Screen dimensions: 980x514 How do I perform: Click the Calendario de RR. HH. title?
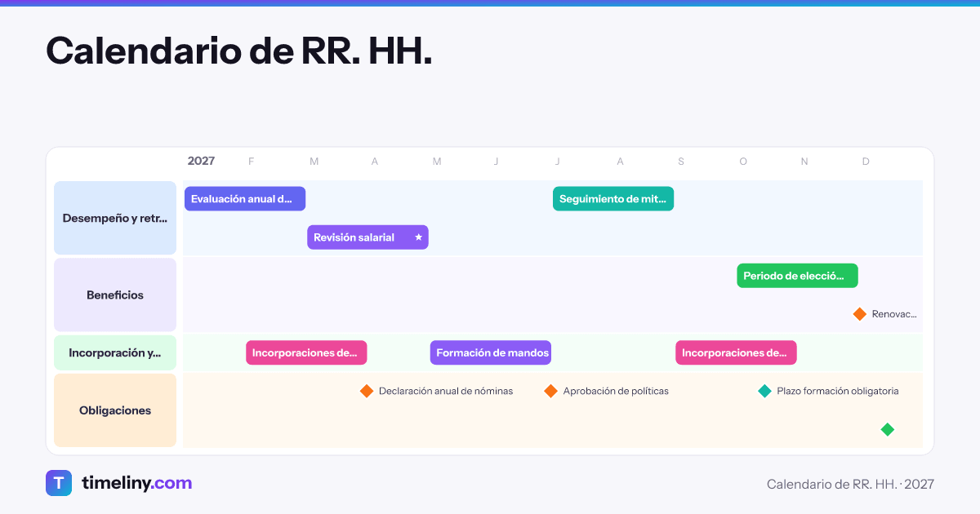(238, 51)
